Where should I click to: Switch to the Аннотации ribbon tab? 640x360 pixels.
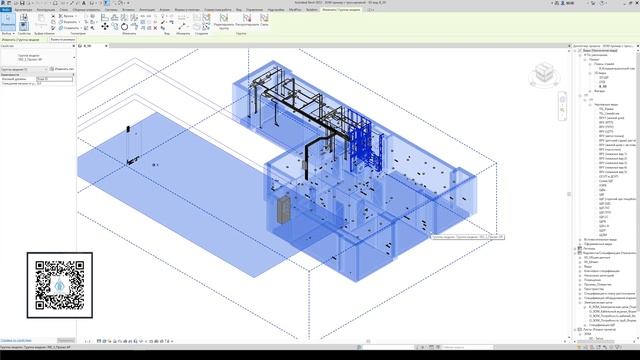coord(147,9)
